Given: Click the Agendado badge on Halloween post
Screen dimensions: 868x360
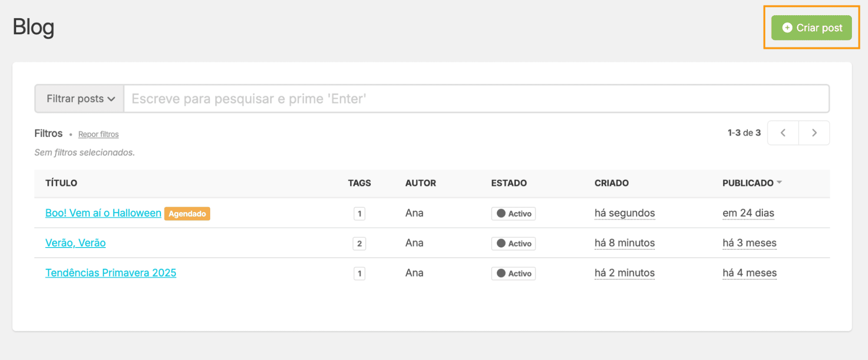Looking at the screenshot, I should click(187, 214).
